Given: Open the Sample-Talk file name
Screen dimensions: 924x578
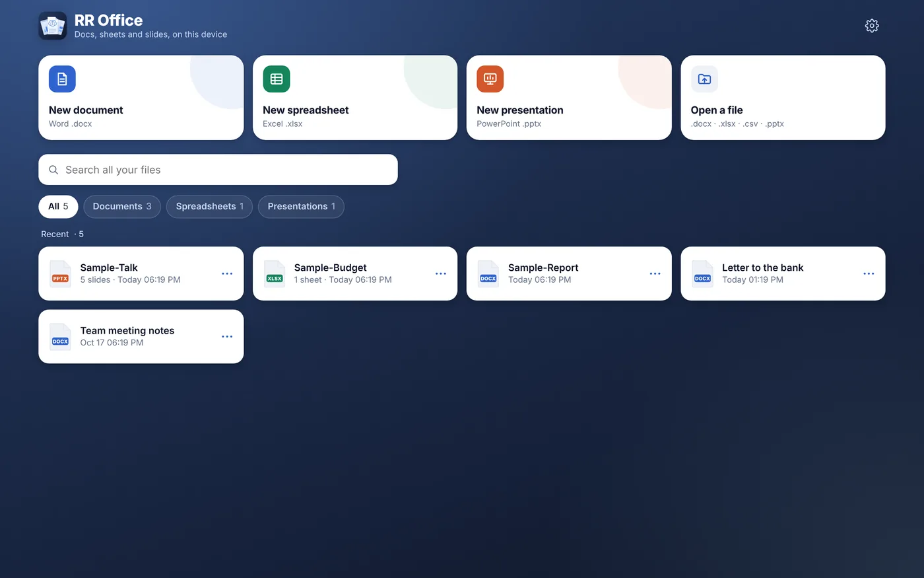Looking at the screenshot, I should (109, 268).
